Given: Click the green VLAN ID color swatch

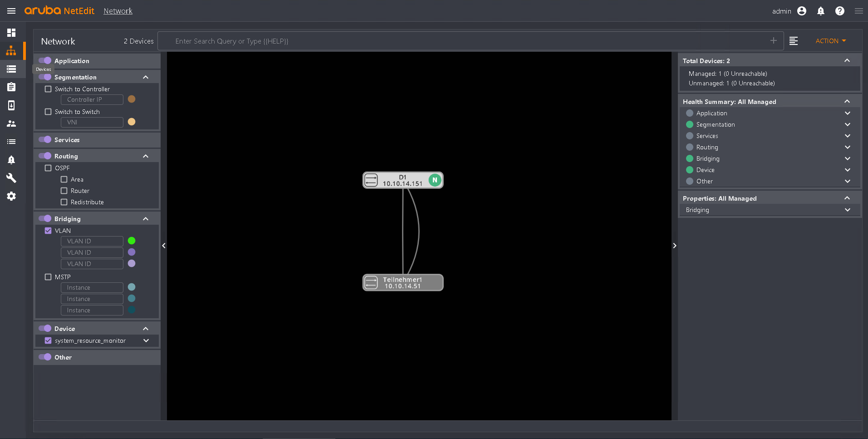Looking at the screenshot, I should coord(132,241).
